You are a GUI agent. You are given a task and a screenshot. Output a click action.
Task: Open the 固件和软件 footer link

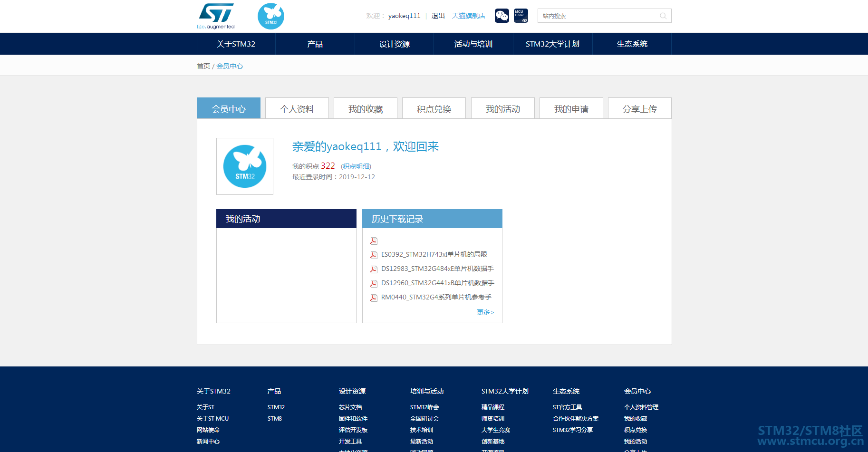353,419
